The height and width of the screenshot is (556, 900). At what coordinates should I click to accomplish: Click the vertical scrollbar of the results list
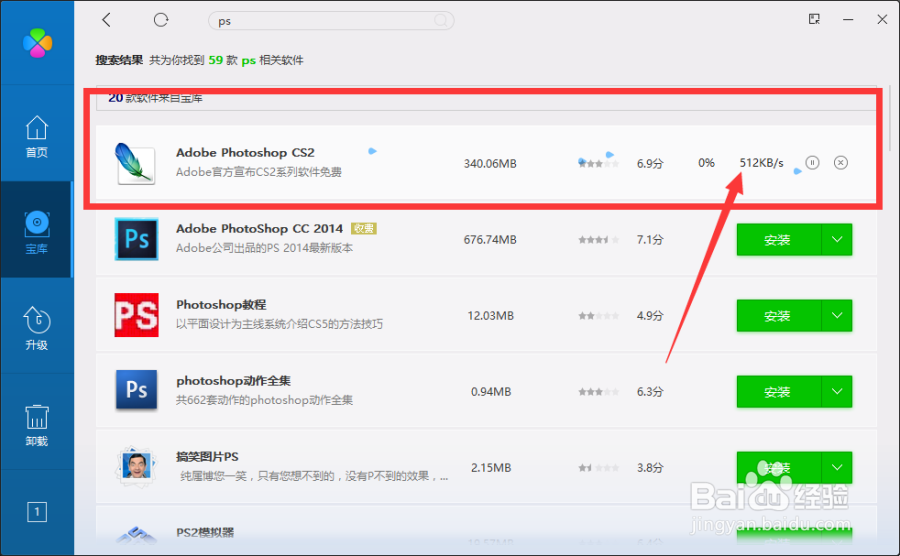click(890, 118)
